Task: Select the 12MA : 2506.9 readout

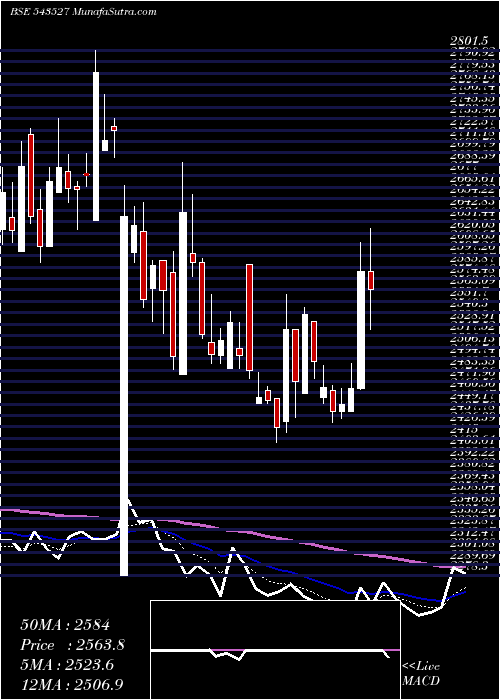Action: (x=72, y=684)
